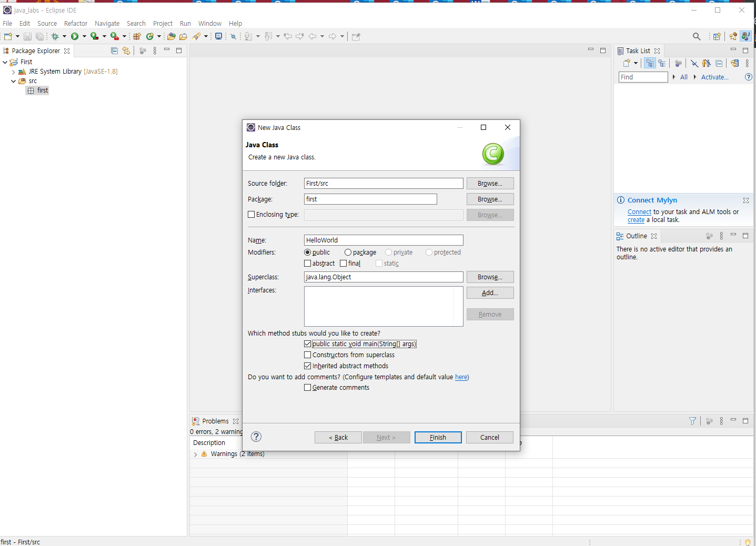Viewport: 756px width, 546px height.
Task: Click the green Run button in the toolbar
Action: (x=75, y=36)
